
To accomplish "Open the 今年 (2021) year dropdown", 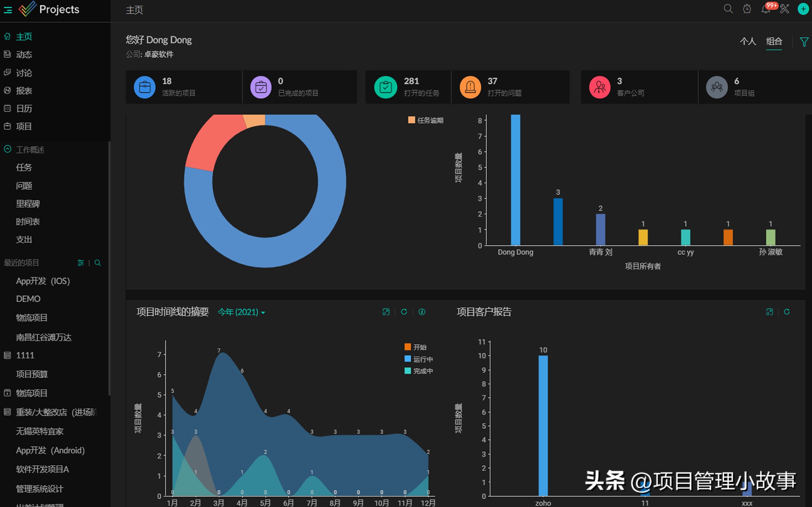I will [241, 312].
